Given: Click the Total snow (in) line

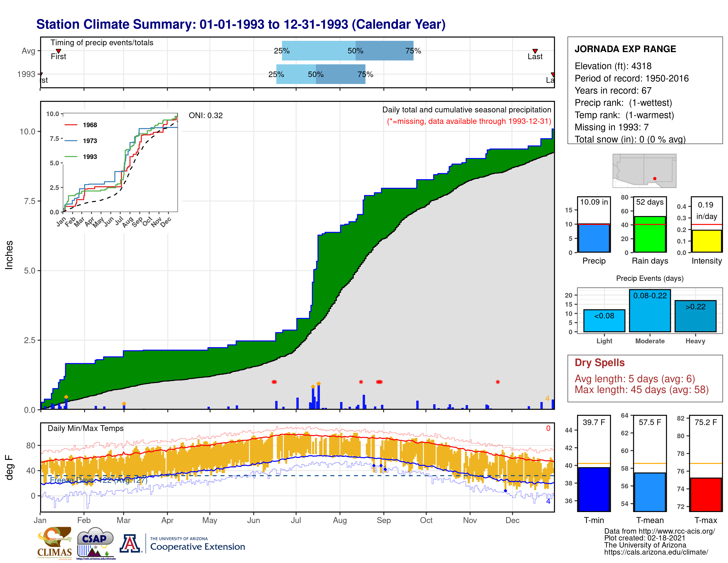Looking at the screenshot, I should tap(630, 139).
